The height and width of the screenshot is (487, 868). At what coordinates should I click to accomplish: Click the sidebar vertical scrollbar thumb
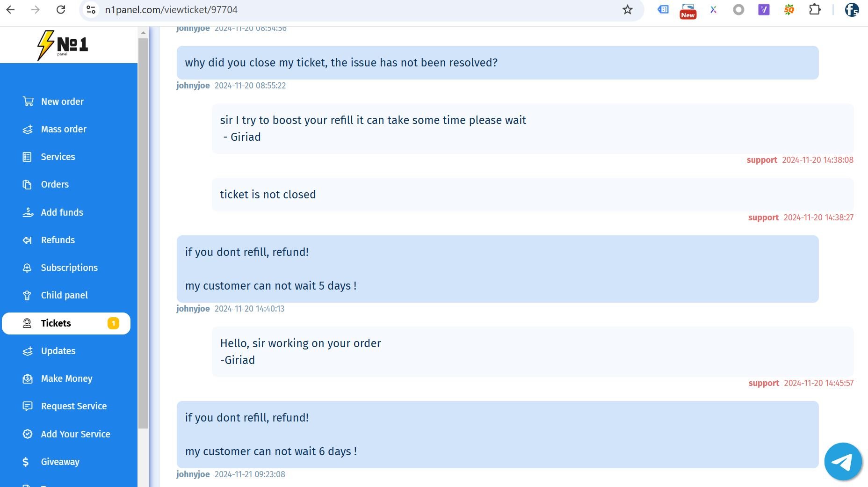143,233
